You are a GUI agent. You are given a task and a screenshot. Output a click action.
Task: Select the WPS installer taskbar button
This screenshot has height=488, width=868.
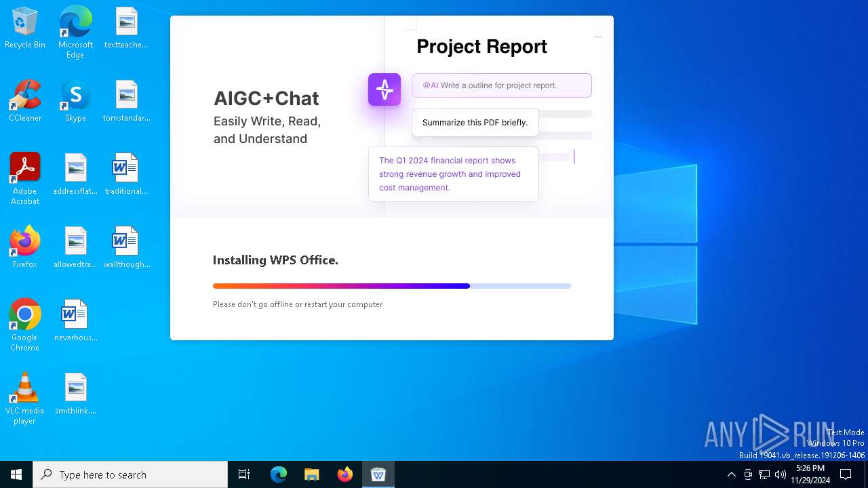(x=378, y=474)
